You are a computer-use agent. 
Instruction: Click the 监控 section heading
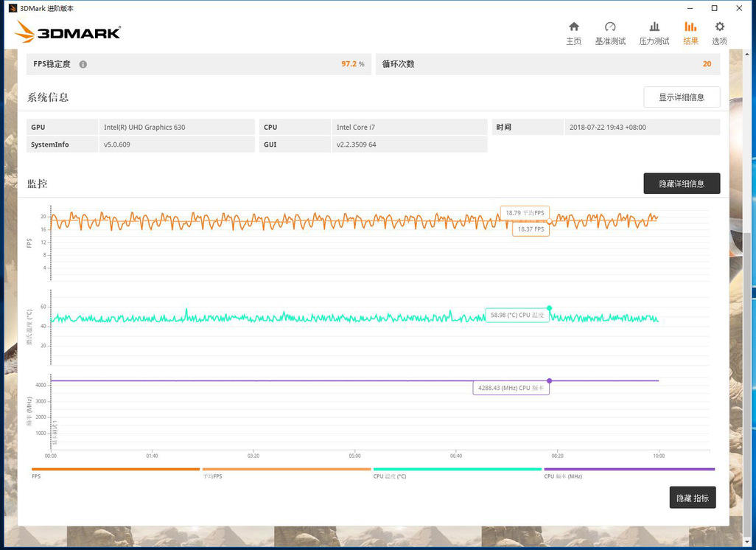point(37,184)
